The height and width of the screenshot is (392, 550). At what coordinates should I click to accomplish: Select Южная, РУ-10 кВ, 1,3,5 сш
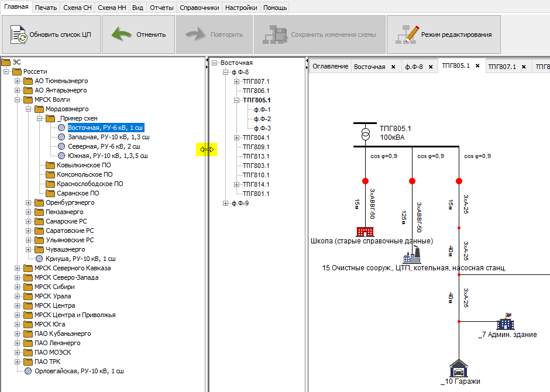(x=108, y=156)
